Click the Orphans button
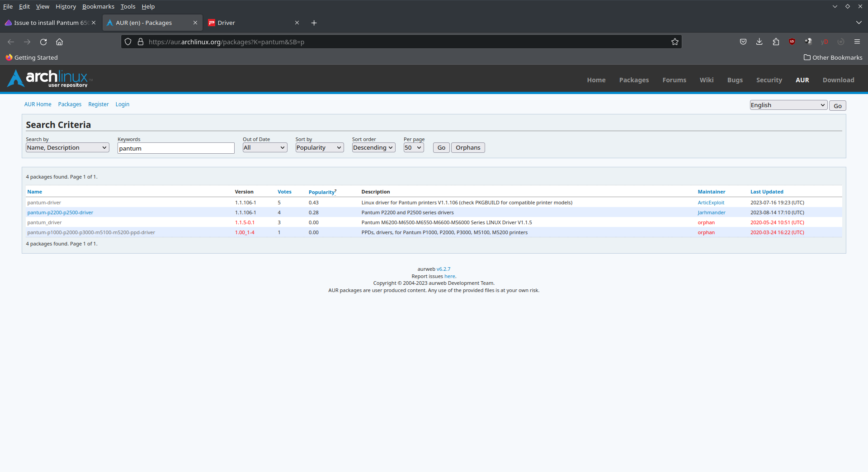 468,147
